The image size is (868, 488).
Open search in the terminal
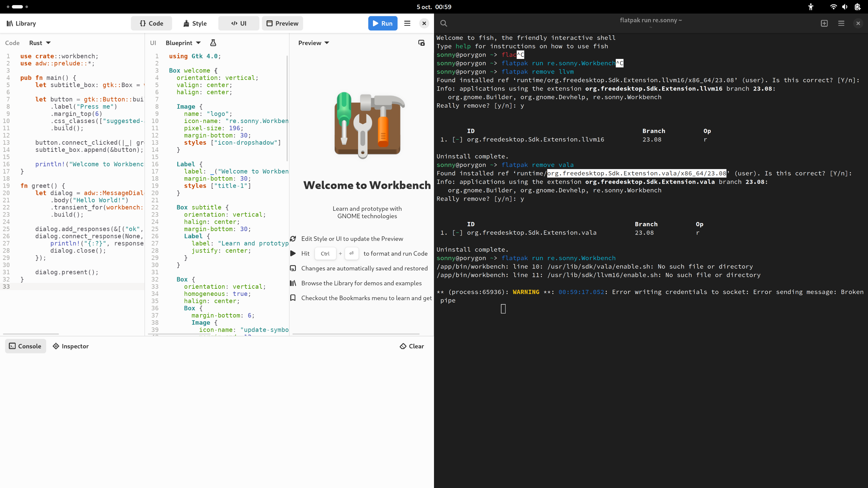(443, 23)
